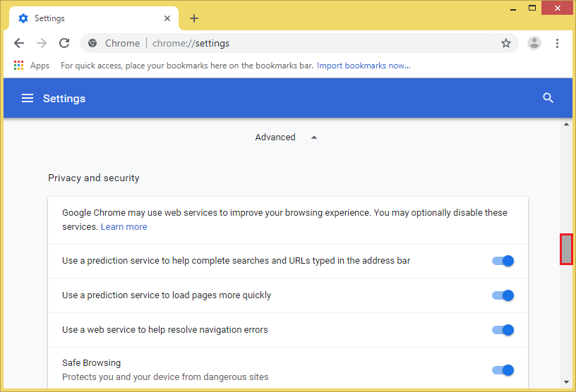Image resolution: width=576 pixels, height=392 pixels.
Task: Maximize the Chrome window
Action: click(532, 8)
